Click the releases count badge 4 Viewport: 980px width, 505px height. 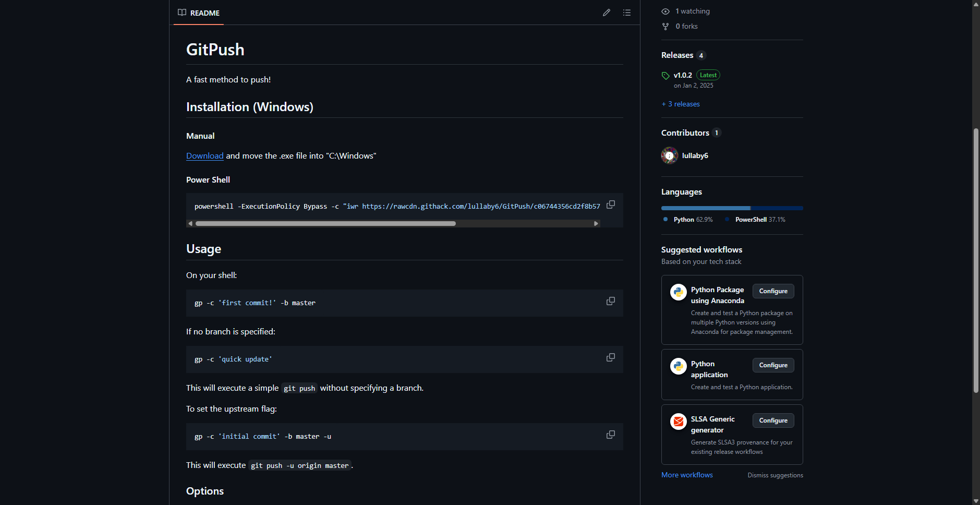tap(701, 56)
